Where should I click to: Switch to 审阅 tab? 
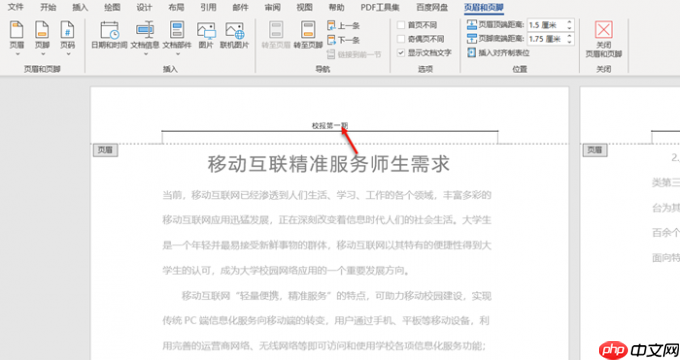coord(272,7)
